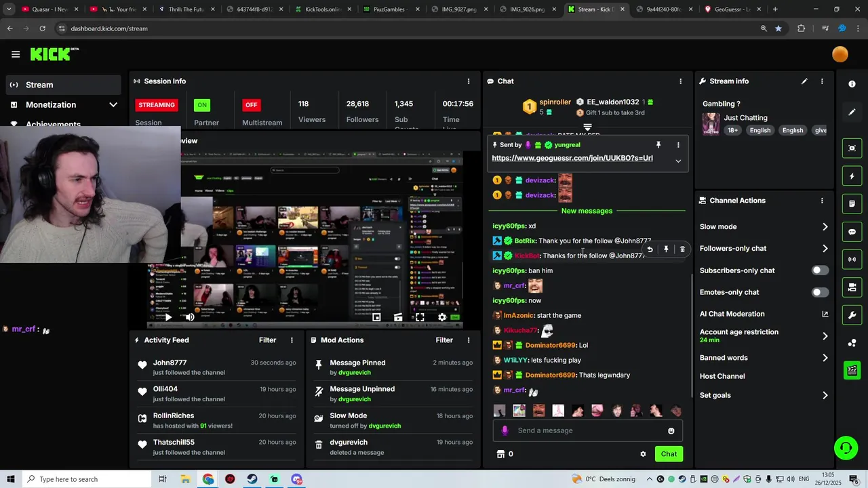Screen dimensions: 868x488
Task: Click the wrench tools icon in right sidebar
Action: pos(852,316)
